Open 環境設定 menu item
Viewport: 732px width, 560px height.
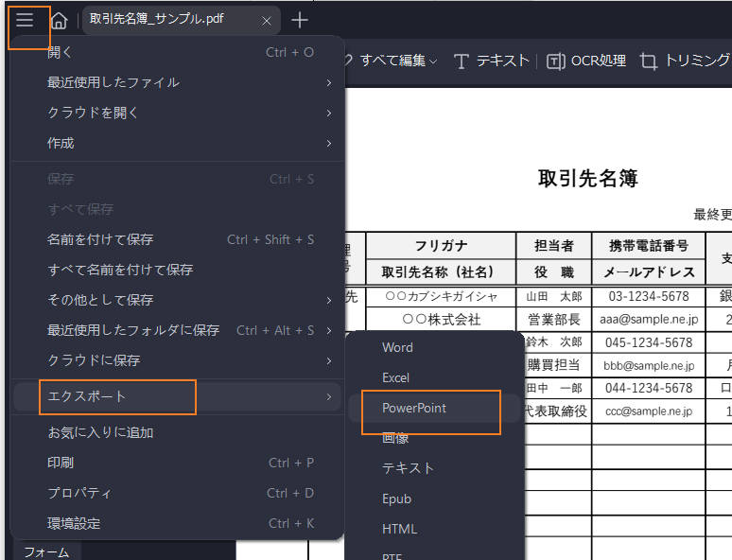coord(178,523)
